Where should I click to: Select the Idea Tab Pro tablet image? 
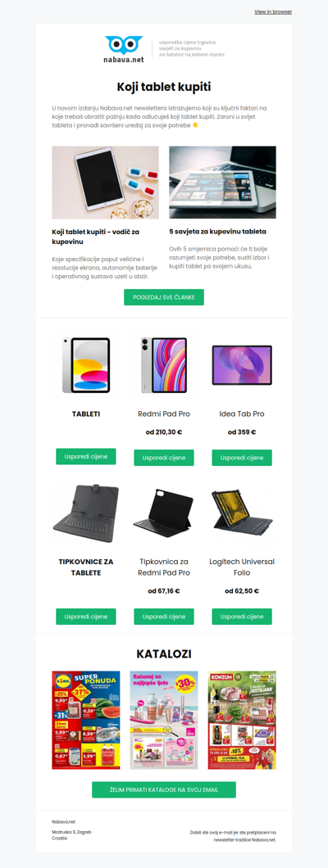[x=242, y=365]
